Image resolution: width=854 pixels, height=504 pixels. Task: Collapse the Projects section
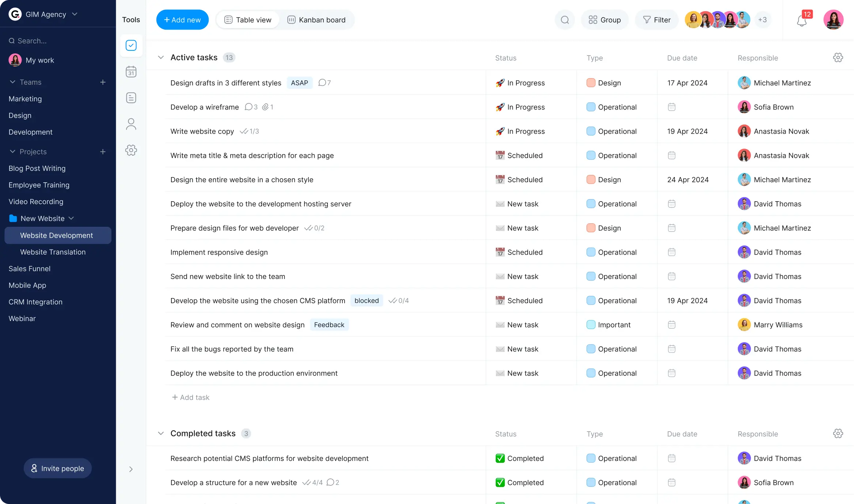12,152
